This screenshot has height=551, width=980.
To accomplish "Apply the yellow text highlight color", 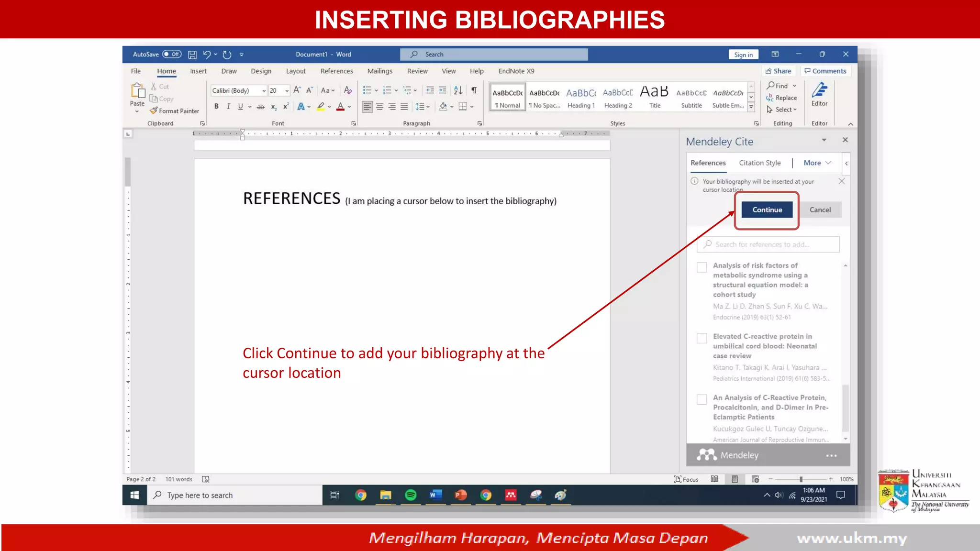I will click(x=321, y=107).
